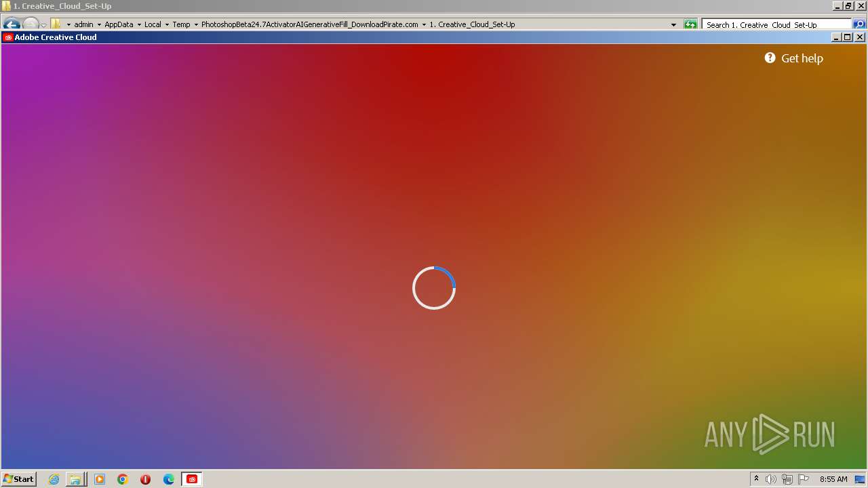Go back in the Explorer window
Viewport: 868px width, 488px height.
point(12,24)
